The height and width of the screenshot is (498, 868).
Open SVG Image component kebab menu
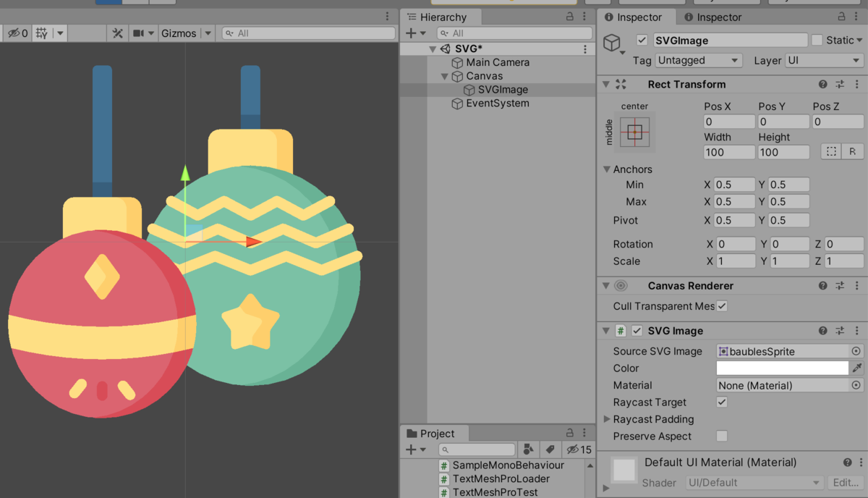(x=858, y=331)
